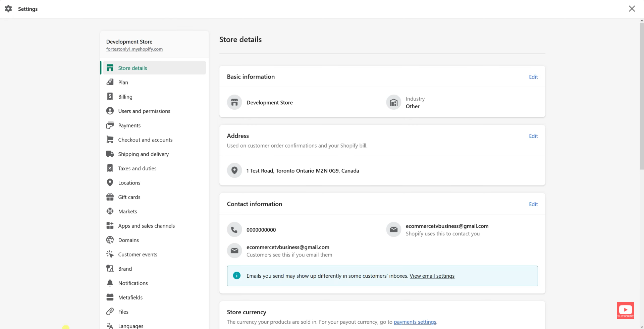The width and height of the screenshot is (644, 329).
Task: Click the Gift cards present icon
Action: point(110,197)
